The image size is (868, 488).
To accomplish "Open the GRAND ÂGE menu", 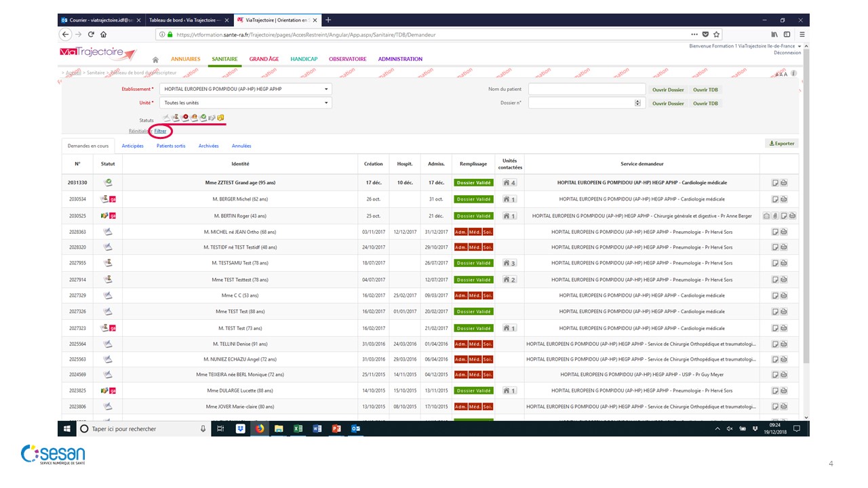I will point(264,59).
